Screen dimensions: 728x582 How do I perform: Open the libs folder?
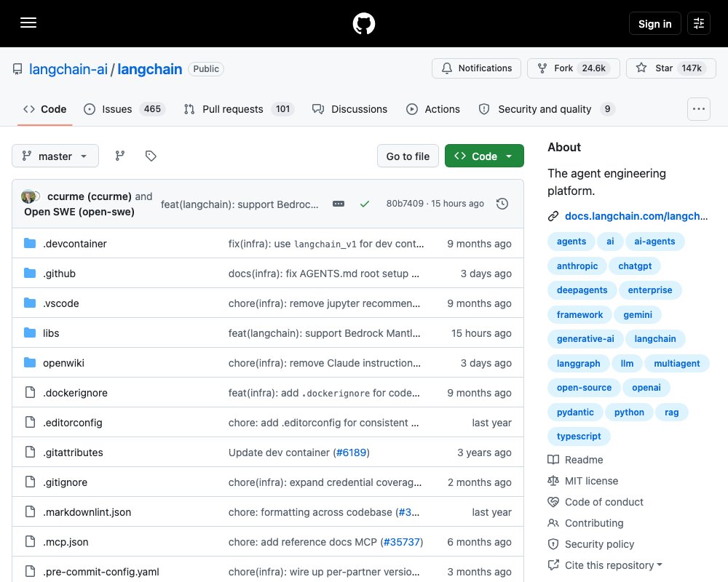(x=51, y=333)
